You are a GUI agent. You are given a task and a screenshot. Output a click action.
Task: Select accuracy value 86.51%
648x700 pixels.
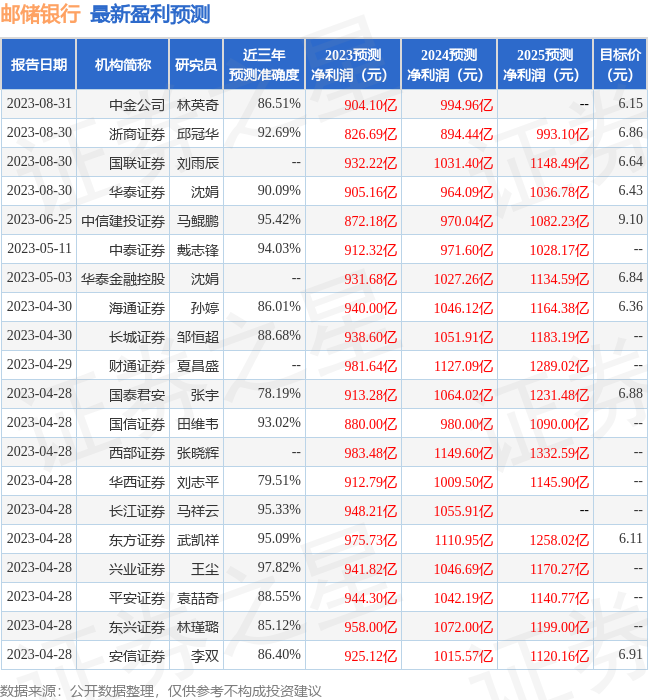tap(279, 104)
